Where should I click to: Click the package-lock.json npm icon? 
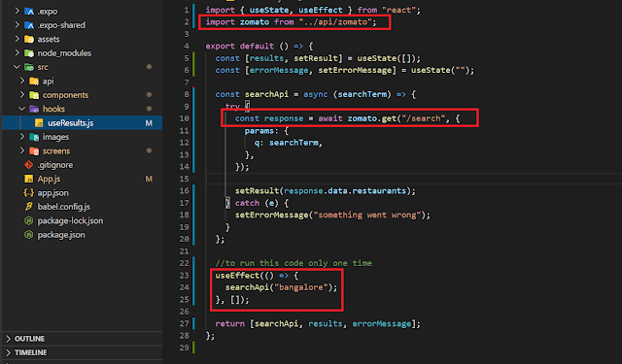(29, 220)
